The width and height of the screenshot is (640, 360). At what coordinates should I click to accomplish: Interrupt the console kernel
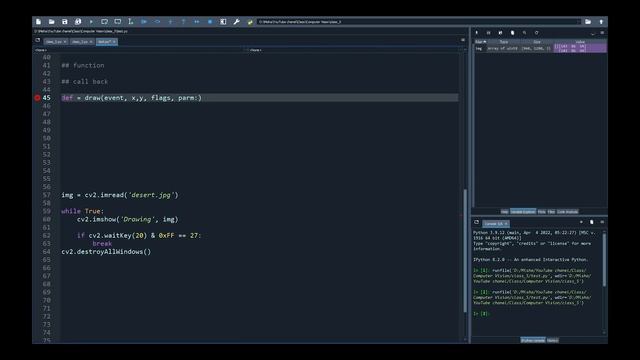pos(581,222)
